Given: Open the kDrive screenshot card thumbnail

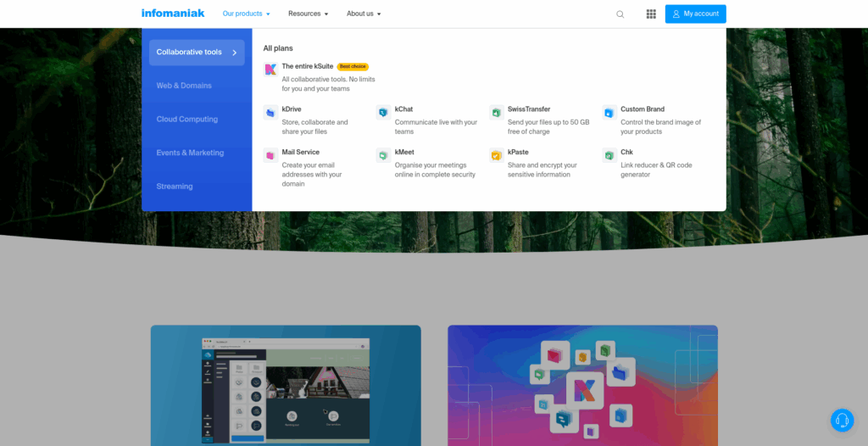Looking at the screenshot, I should pos(286,385).
